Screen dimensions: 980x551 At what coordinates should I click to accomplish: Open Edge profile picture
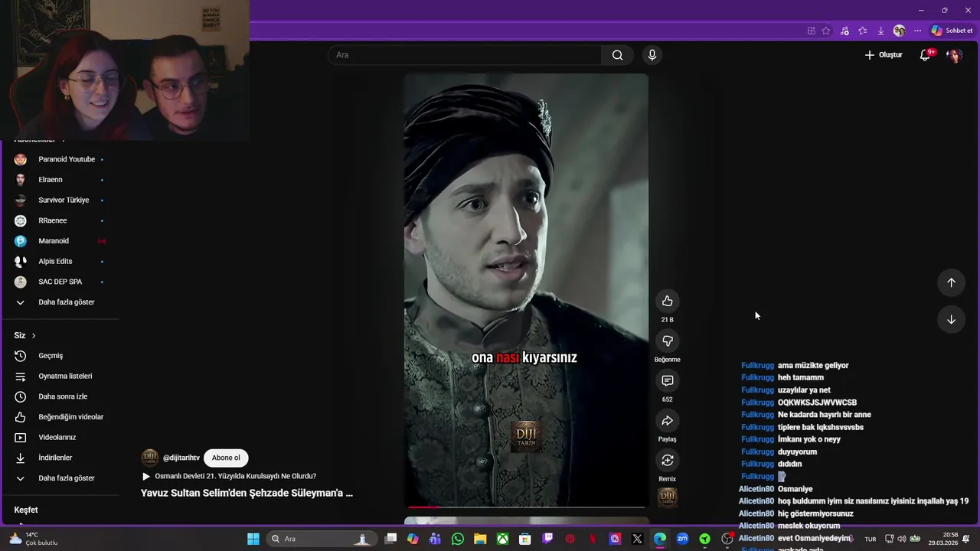[x=899, y=31]
